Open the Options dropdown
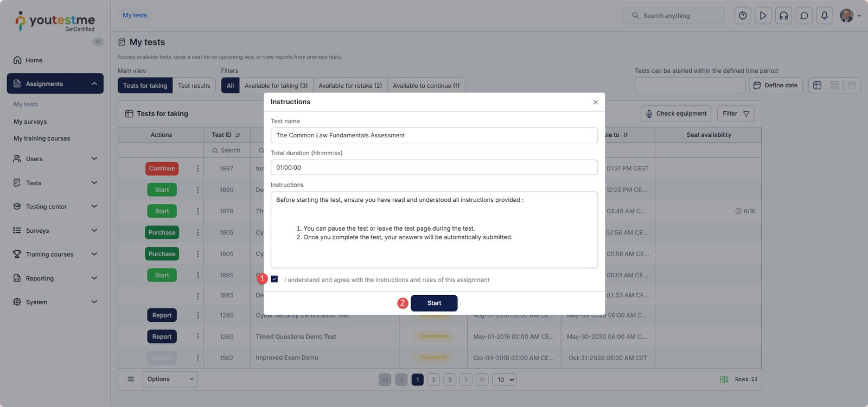868x407 pixels. click(x=170, y=379)
